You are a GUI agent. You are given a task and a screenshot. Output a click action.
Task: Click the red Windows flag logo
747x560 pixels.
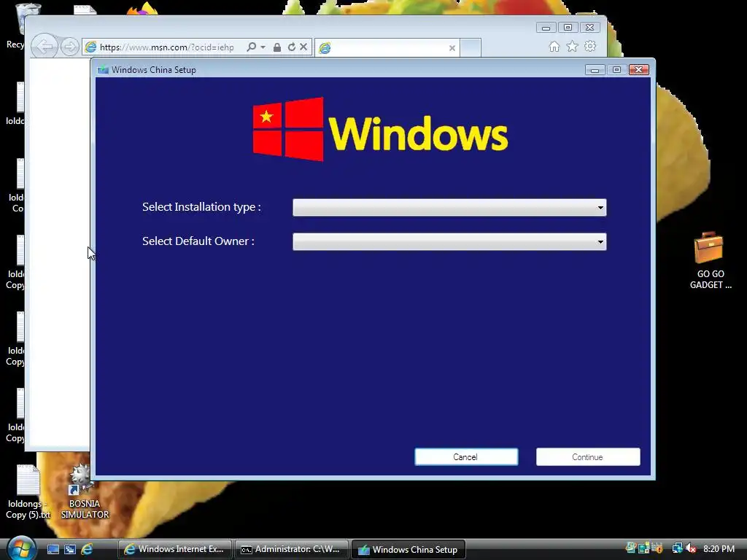tap(288, 130)
